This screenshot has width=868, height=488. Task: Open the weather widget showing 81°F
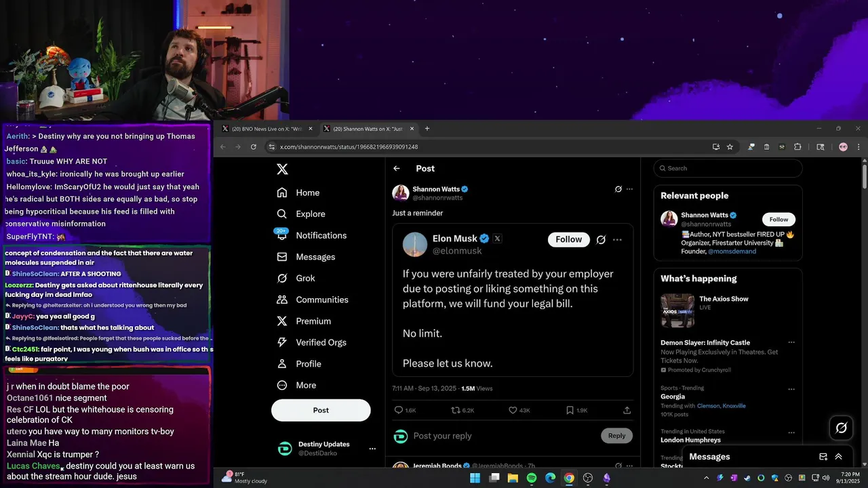245,478
